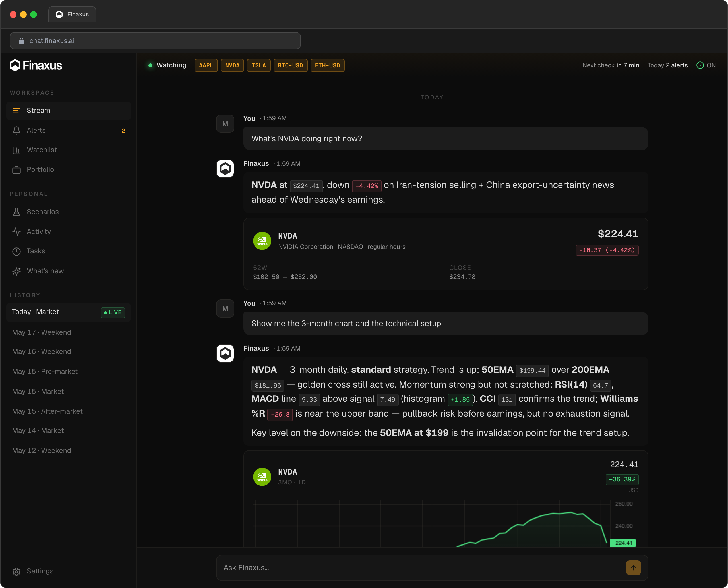The image size is (728, 588).
Task: Open the May 12 · Weekend history entry
Action: 69,450
